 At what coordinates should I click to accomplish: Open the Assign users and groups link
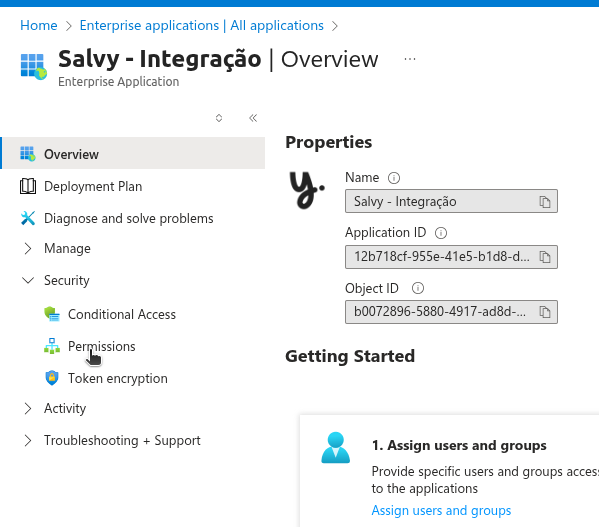point(441,511)
